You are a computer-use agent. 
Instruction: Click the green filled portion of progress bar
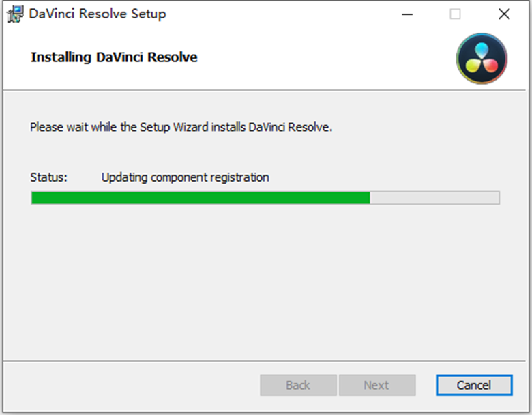201,198
